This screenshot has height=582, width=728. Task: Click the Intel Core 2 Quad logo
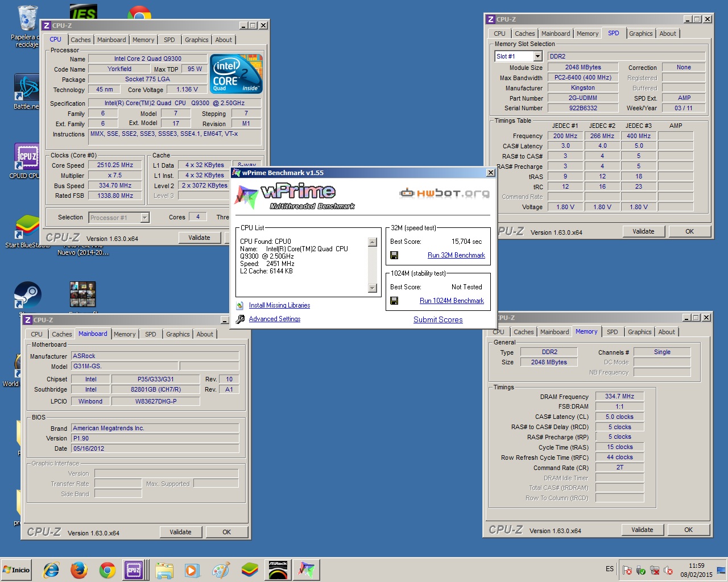coord(236,74)
